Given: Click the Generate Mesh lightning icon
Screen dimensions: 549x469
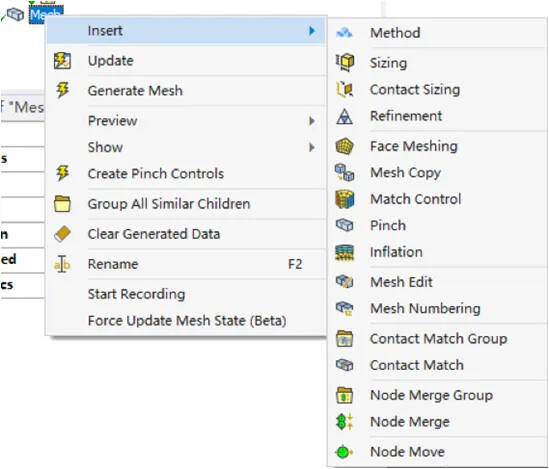Looking at the screenshot, I should coord(62,90).
